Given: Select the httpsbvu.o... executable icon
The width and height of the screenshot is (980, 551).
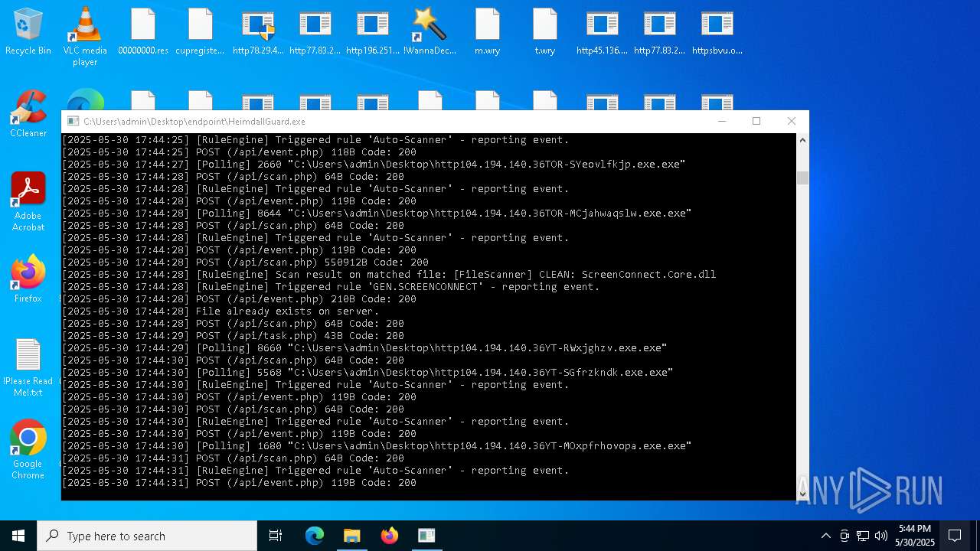Looking at the screenshot, I should pos(717,32).
